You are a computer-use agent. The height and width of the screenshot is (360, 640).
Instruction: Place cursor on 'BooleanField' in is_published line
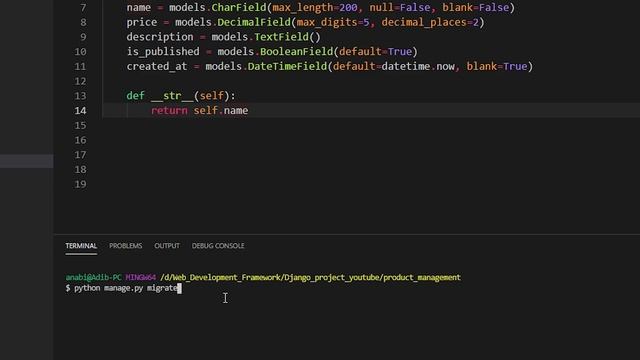tap(296, 52)
